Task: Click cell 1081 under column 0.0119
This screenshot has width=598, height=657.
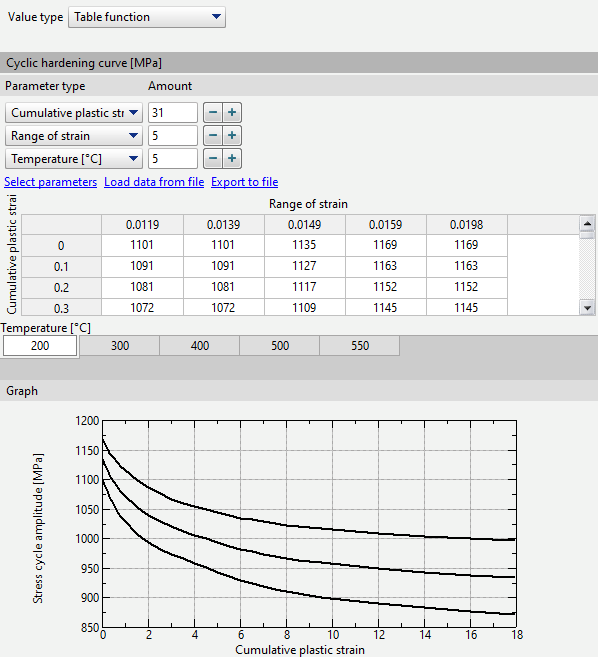Action: tap(142, 287)
